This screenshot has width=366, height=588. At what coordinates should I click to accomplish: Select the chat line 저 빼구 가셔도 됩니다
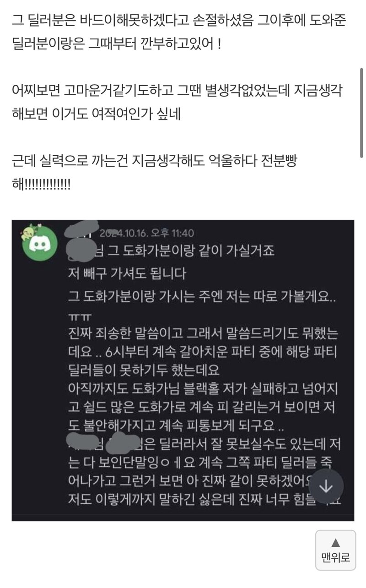[126, 274]
